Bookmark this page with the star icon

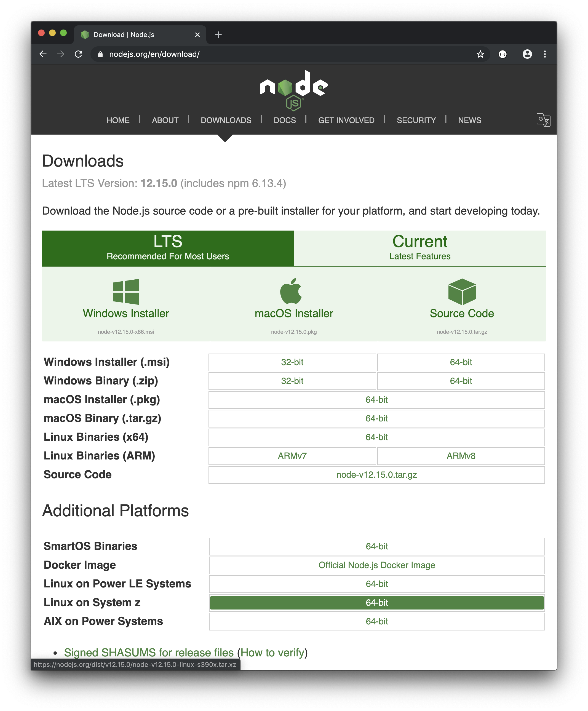(480, 54)
